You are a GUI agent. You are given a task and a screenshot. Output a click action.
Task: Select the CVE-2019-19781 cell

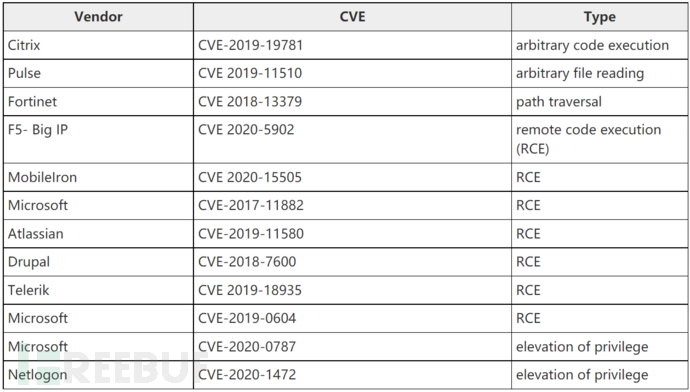click(x=352, y=45)
